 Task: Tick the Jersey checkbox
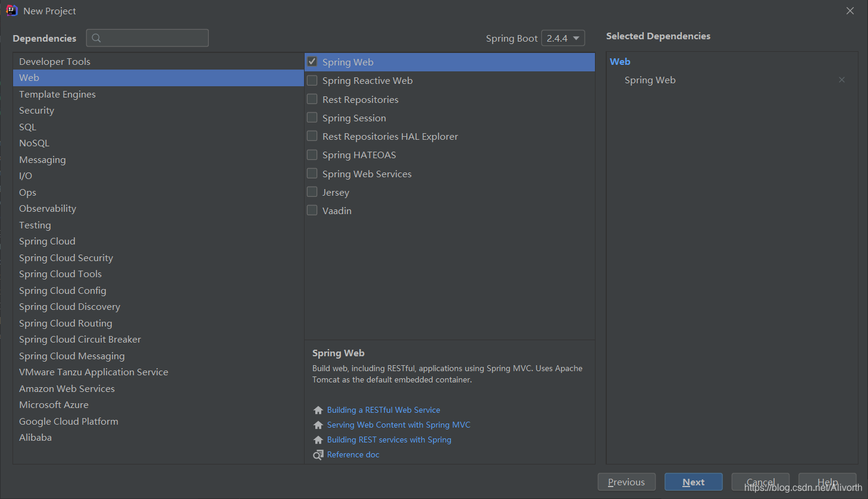tap(312, 192)
